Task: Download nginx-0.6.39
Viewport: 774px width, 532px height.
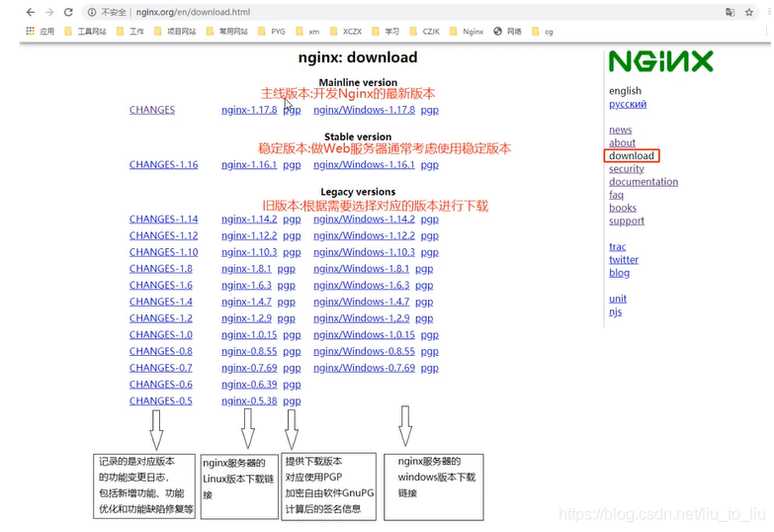Action: [249, 385]
